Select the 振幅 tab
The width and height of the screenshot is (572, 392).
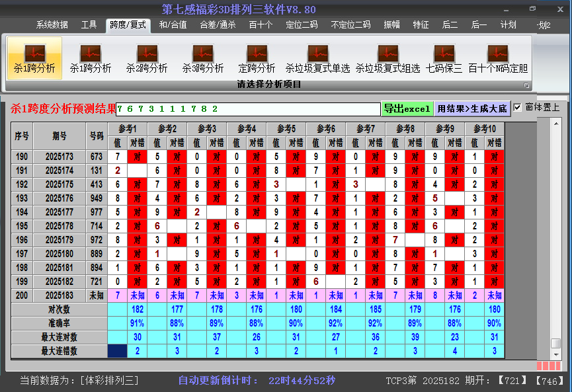pyautogui.click(x=392, y=25)
